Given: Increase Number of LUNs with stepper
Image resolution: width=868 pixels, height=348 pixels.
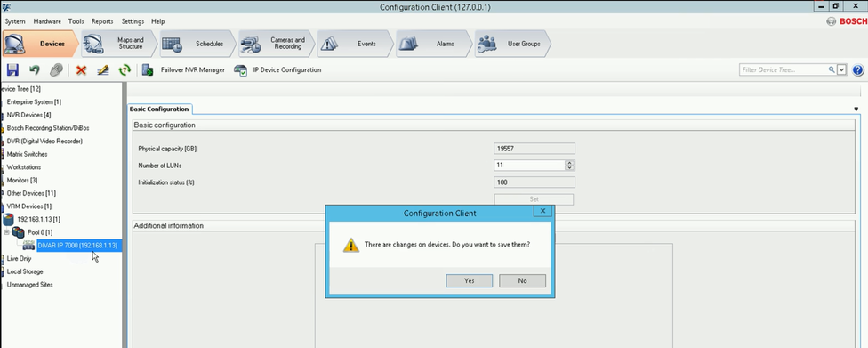Looking at the screenshot, I should pyautogui.click(x=569, y=163).
